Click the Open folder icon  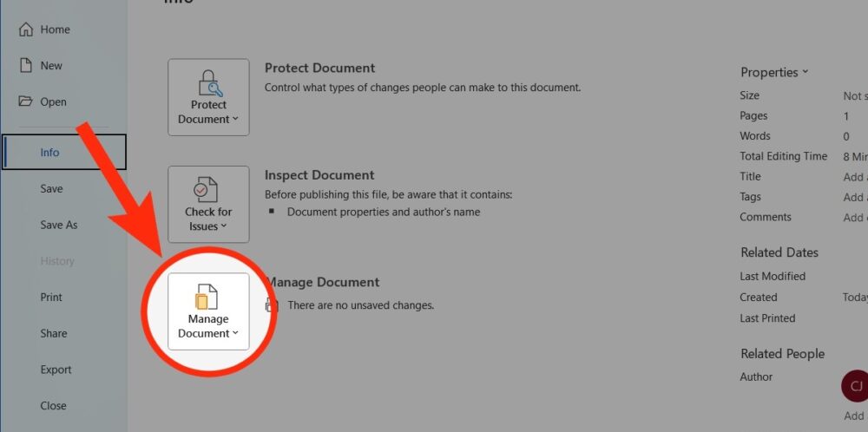pos(25,101)
